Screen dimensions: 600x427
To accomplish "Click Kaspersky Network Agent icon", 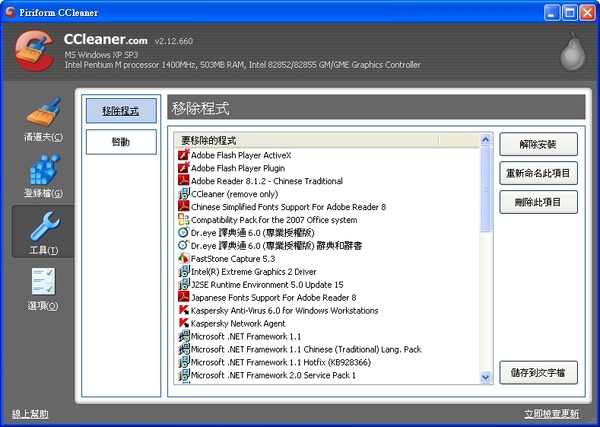I will coord(184,323).
